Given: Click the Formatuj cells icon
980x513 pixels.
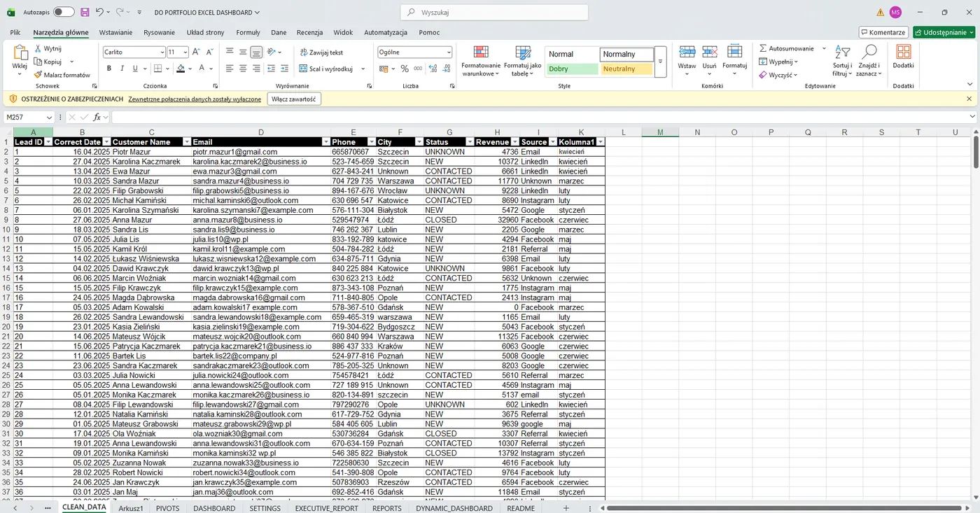Looking at the screenshot, I should pyautogui.click(x=734, y=52).
